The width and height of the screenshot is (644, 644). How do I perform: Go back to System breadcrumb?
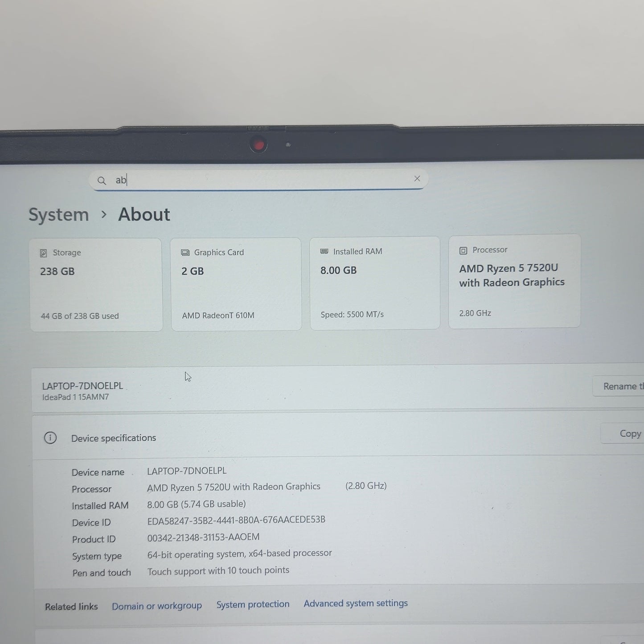[x=59, y=215]
